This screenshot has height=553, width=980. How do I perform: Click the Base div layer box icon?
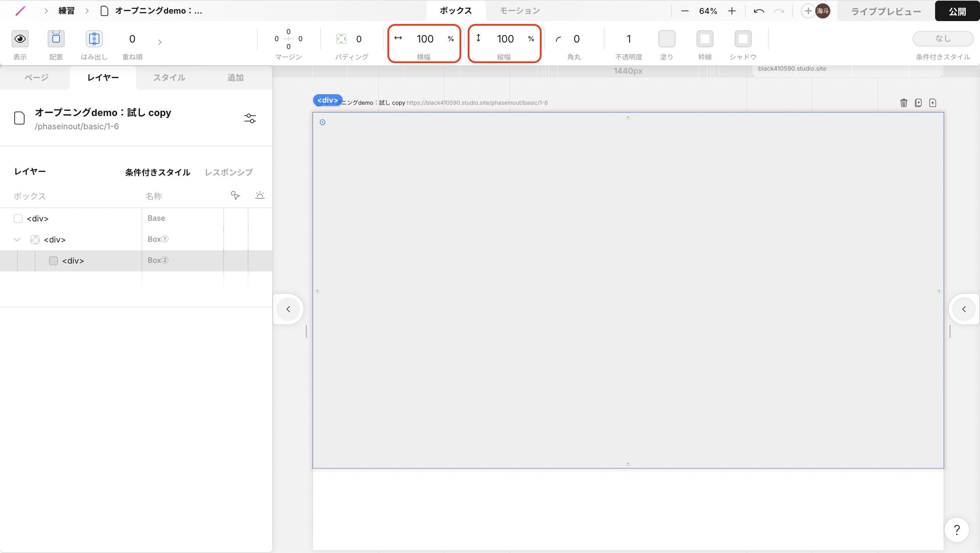[x=18, y=218]
